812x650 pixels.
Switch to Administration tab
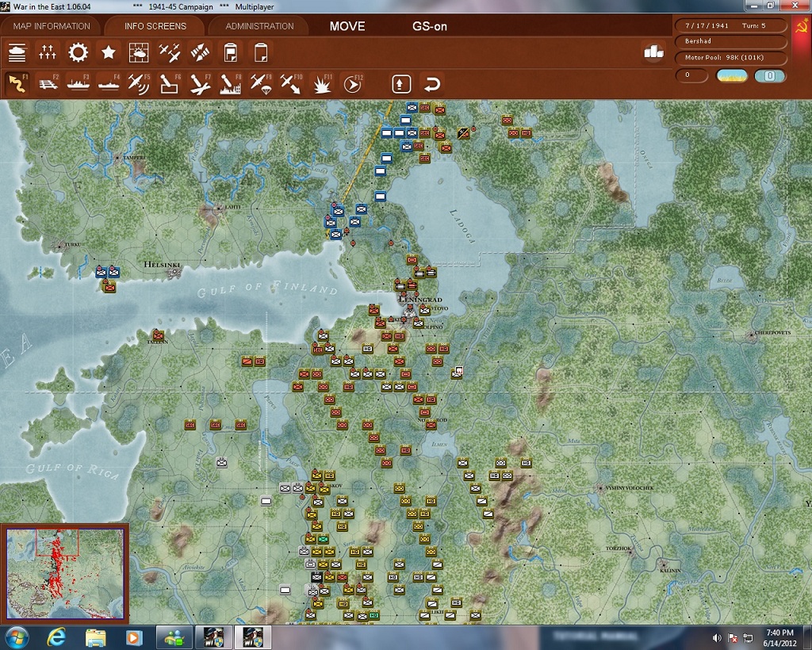click(x=259, y=26)
